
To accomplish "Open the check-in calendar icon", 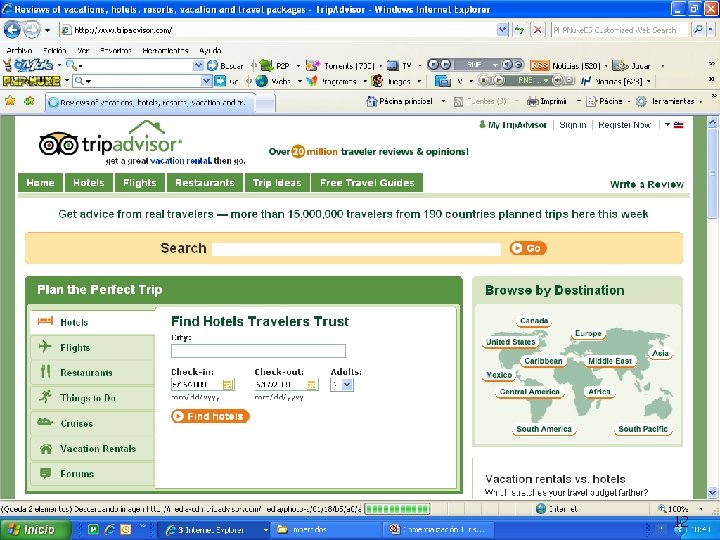I will (x=228, y=384).
